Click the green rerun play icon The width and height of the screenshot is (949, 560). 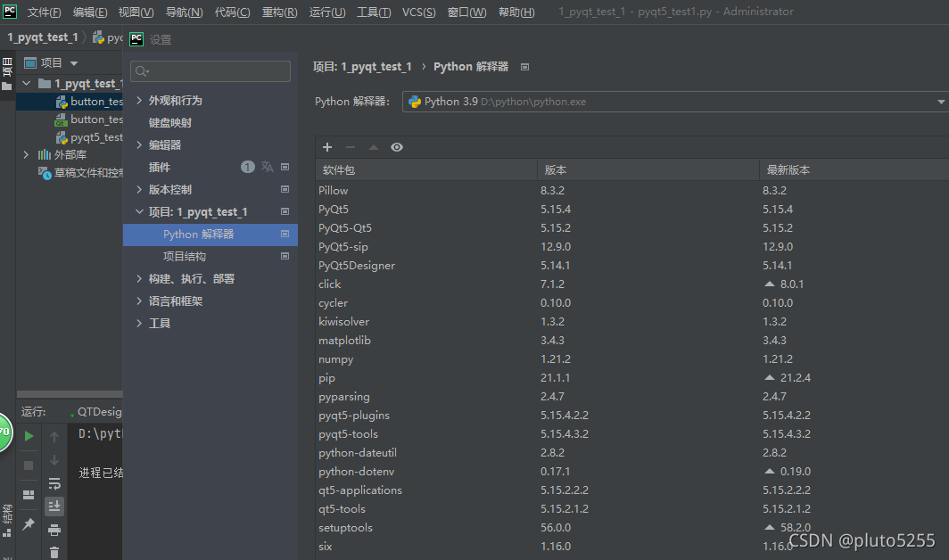(29, 436)
